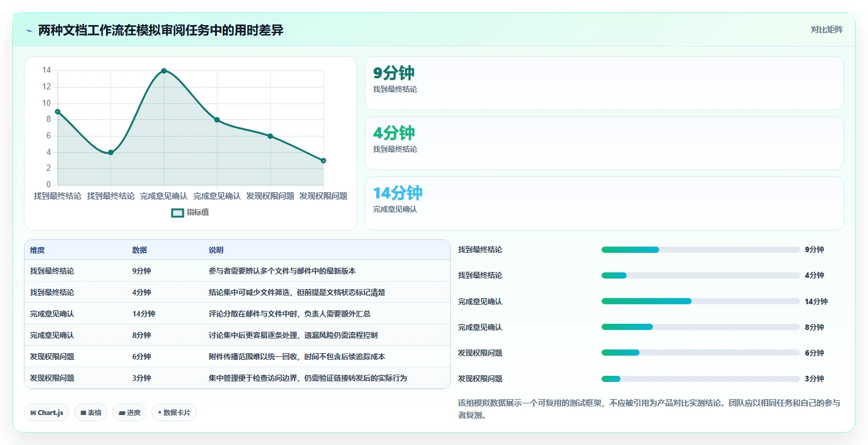Select table text 评论分散在邮件与文件中时，负责人需要额外汇总
Viewport: 868px width, 445px height.
click(x=290, y=314)
